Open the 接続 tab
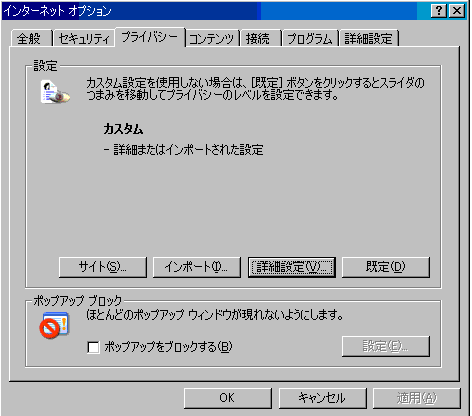The height and width of the screenshot is (416, 472). (x=261, y=38)
